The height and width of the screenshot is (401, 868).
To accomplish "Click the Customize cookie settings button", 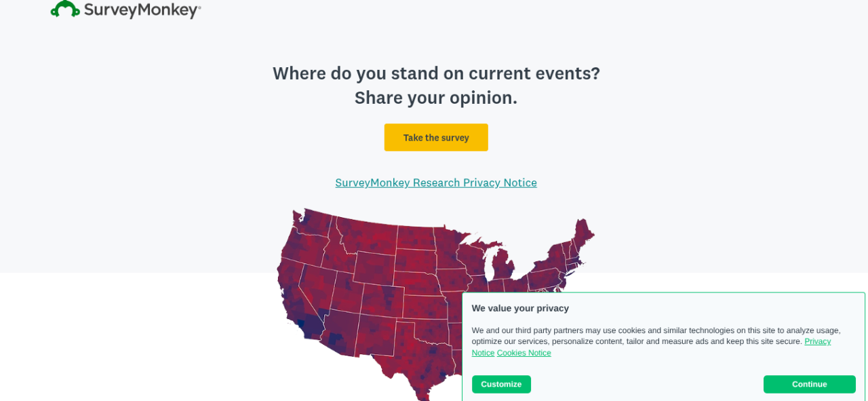I will (501, 384).
